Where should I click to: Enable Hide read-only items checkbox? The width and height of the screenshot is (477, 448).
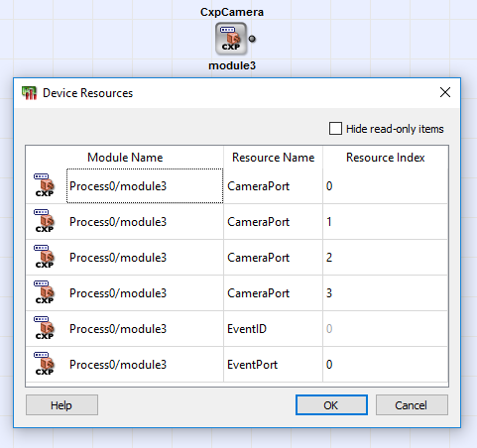click(x=335, y=129)
